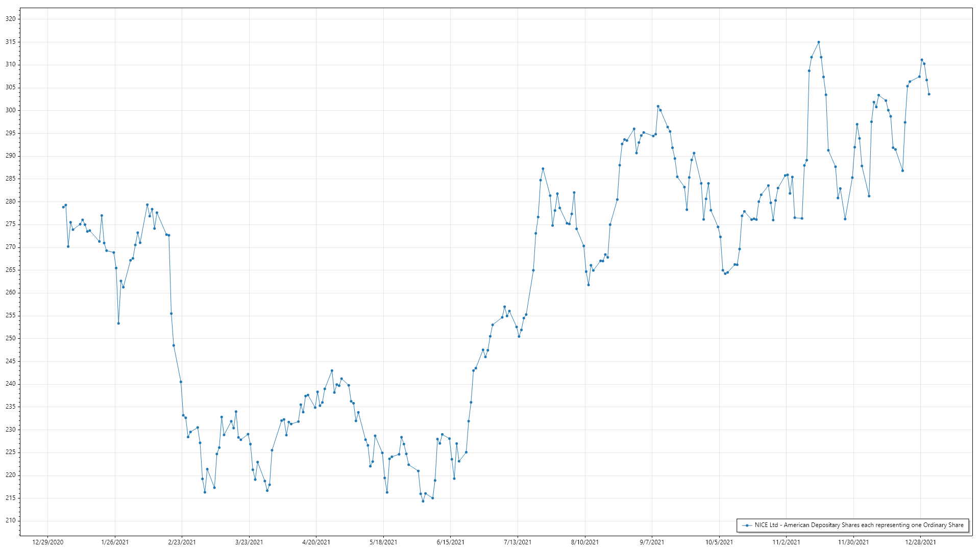Click the 9/7/2021 x-axis date label
The image size is (980, 551).
pos(652,542)
